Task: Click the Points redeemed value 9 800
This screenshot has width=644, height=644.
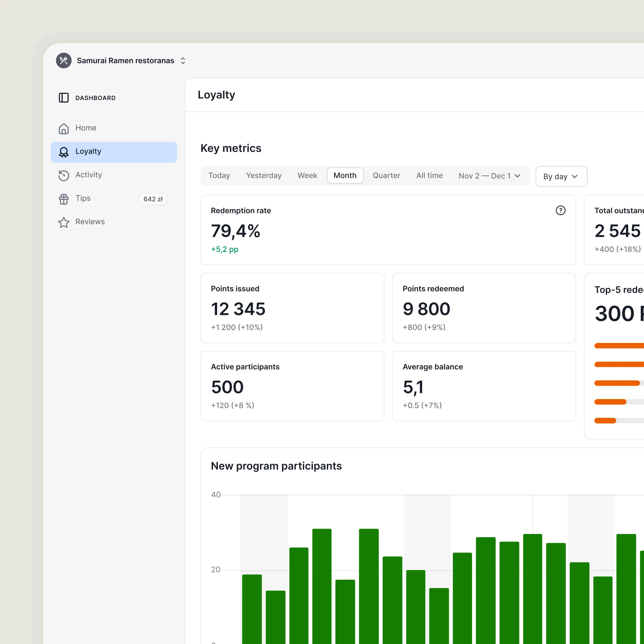Action: click(426, 309)
